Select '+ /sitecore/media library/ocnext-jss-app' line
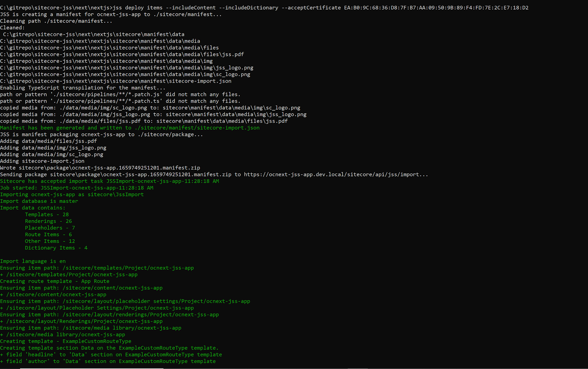The height and width of the screenshot is (369, 588). click(62, 334)
